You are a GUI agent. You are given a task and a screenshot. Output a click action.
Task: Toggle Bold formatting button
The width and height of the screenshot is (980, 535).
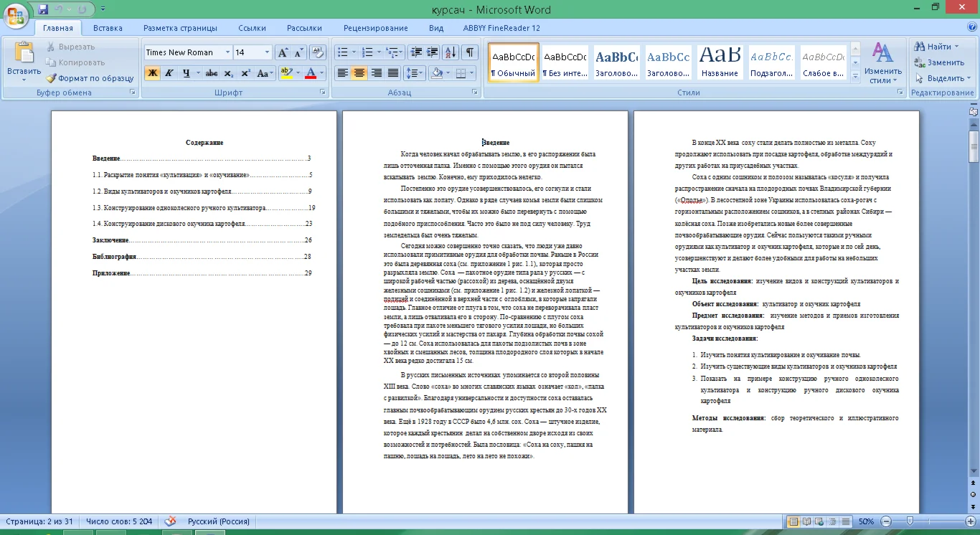coord(152,73)
